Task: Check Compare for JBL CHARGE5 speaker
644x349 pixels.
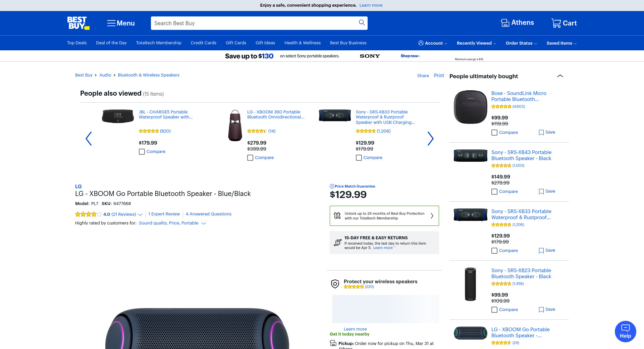Action: tap(142, 152)
